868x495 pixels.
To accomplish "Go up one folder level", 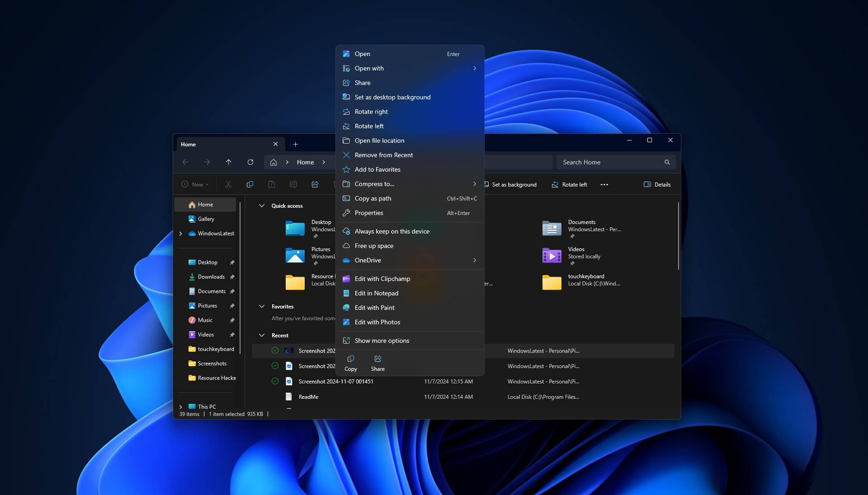I will pos(229,162).
